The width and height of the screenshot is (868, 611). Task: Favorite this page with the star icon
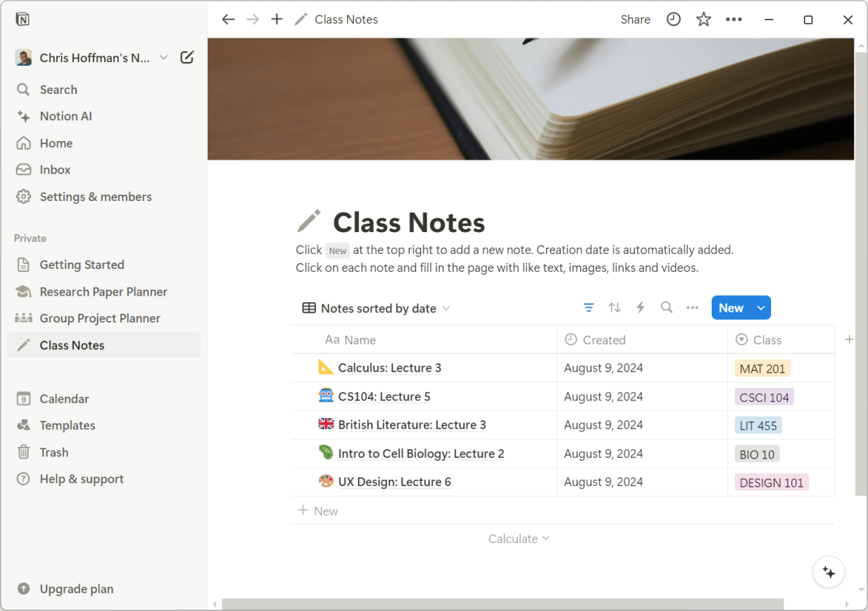703,20
